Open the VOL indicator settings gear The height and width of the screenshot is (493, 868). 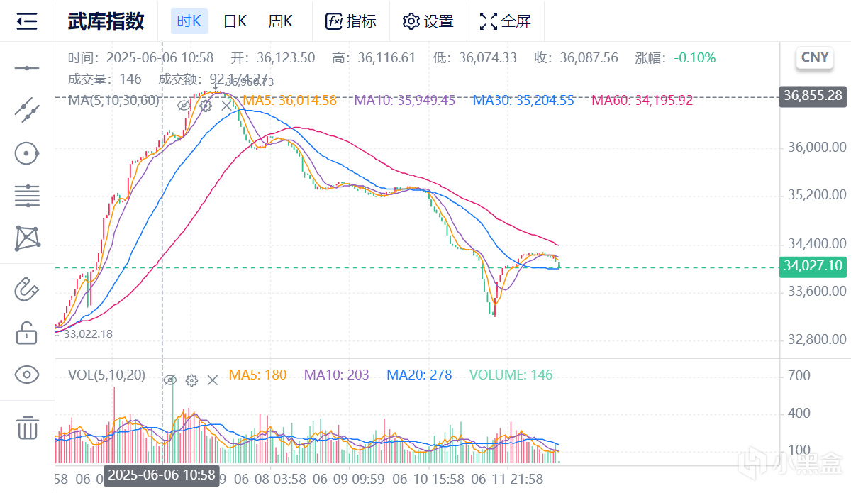coord(191,380)
